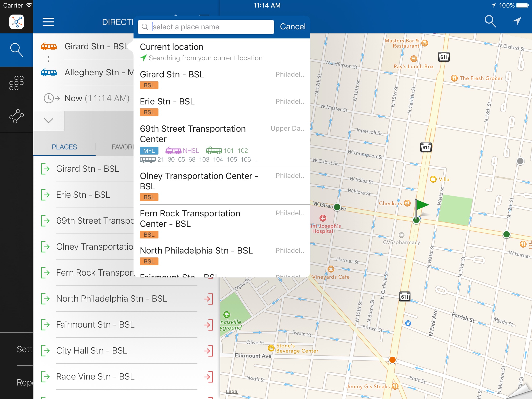532x399 pixels.
Task: Open the route nodes sidebar icon
Action: click(17, 116)
